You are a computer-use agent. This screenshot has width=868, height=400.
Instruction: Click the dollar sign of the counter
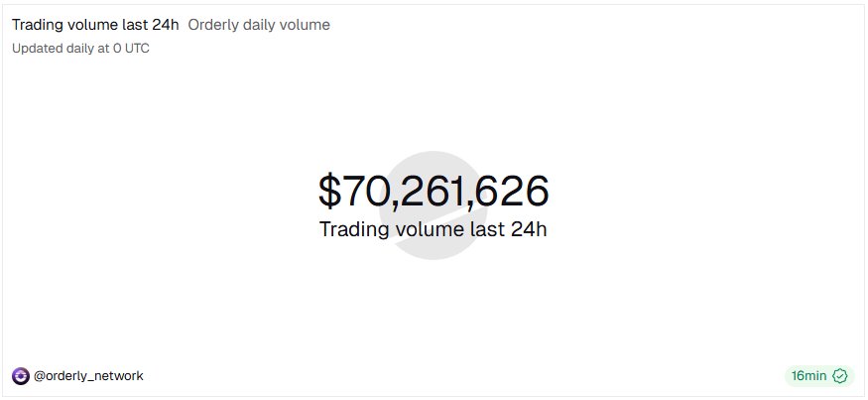tap(329, 192)
